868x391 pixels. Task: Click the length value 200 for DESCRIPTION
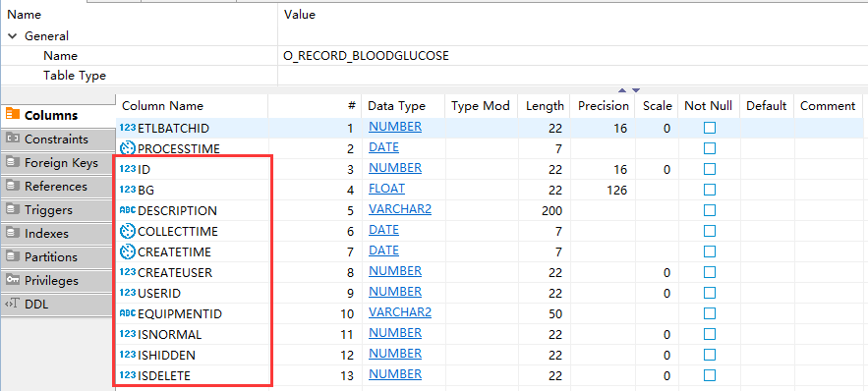552,210
